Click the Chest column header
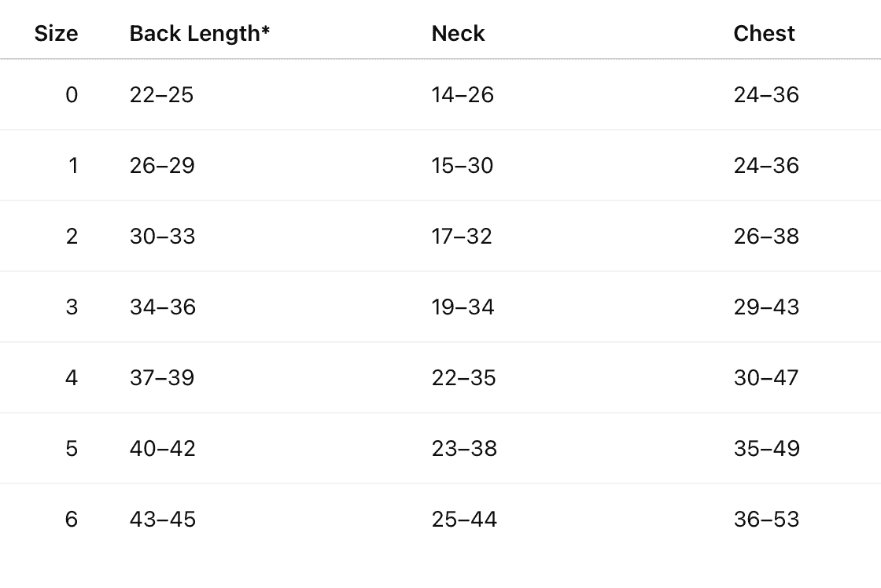Viewport: 881px width, 588px height. (x=764, y=34)
